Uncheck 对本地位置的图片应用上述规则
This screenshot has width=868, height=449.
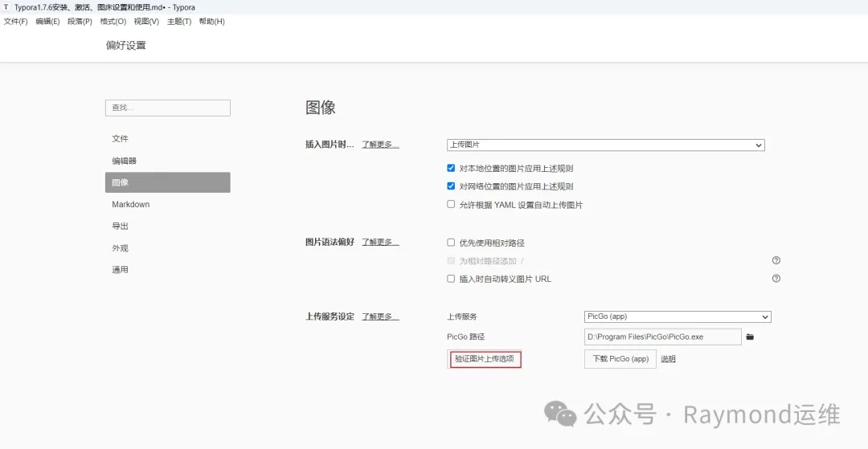point(451,168)
